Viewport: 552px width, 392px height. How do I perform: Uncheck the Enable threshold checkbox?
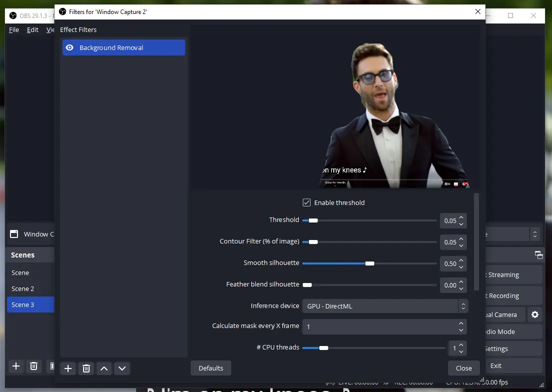[x=306, y=202]
